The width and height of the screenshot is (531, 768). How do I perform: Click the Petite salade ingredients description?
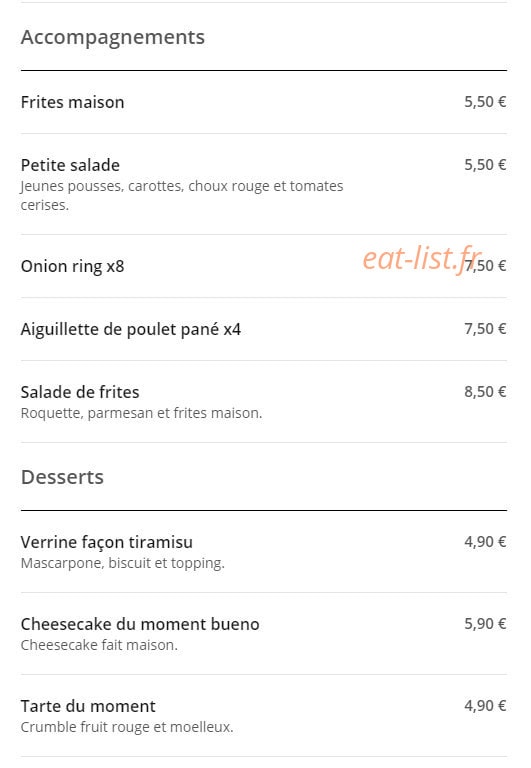click(182, 195)
